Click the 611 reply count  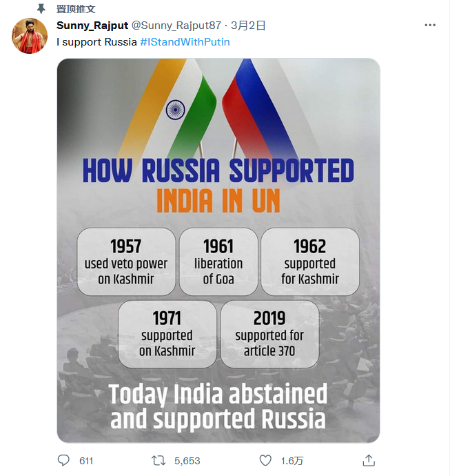click(86, 461)
